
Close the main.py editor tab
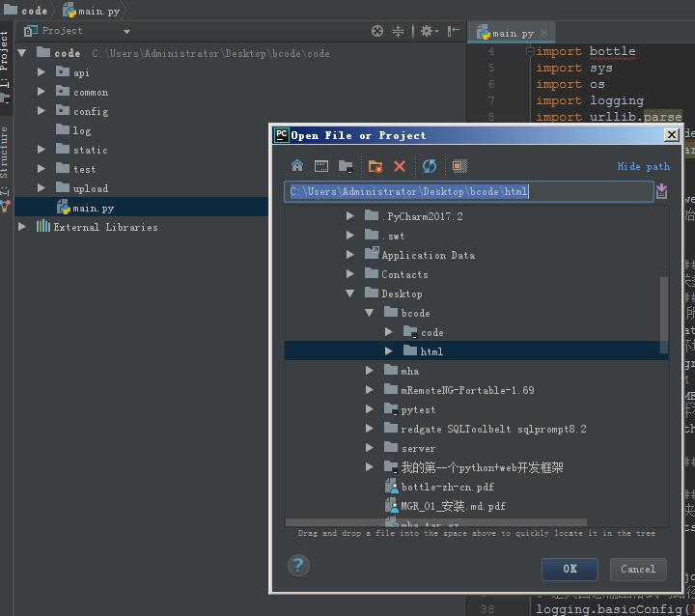543,33
